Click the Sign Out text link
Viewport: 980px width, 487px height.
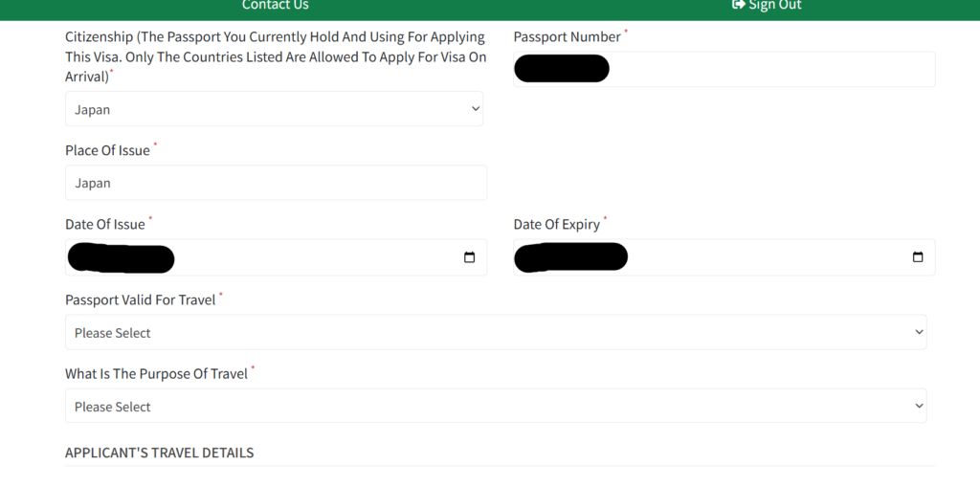[x=775, y=6]
